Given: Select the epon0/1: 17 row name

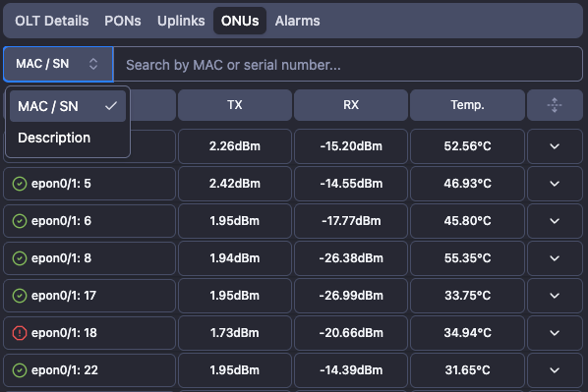Looking at the screenshot, I should (64, 296).
